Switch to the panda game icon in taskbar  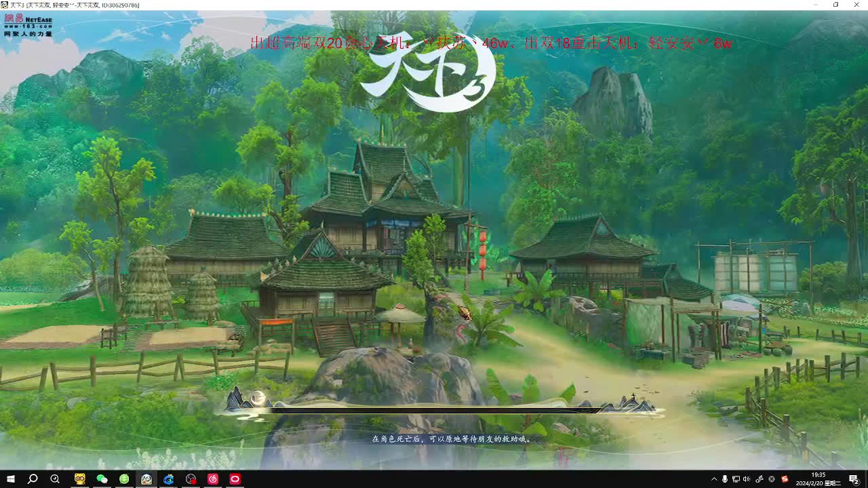click(146, 479)
